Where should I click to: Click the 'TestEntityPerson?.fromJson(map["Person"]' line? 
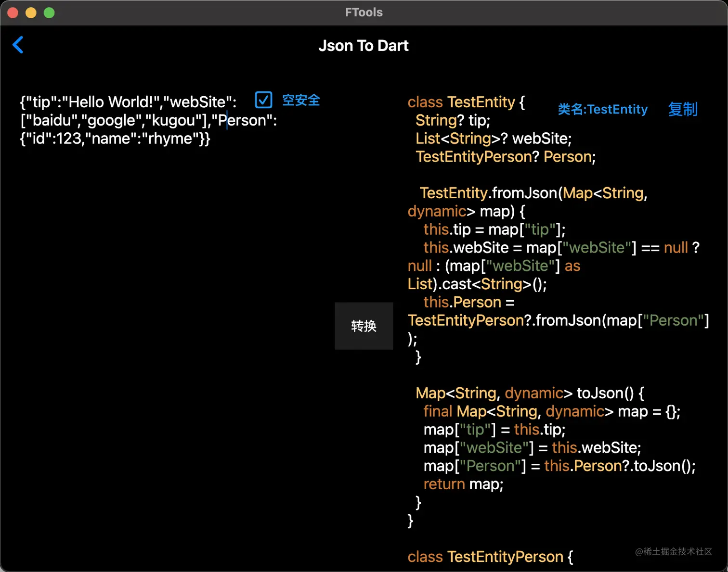click(x=559, y=320)
